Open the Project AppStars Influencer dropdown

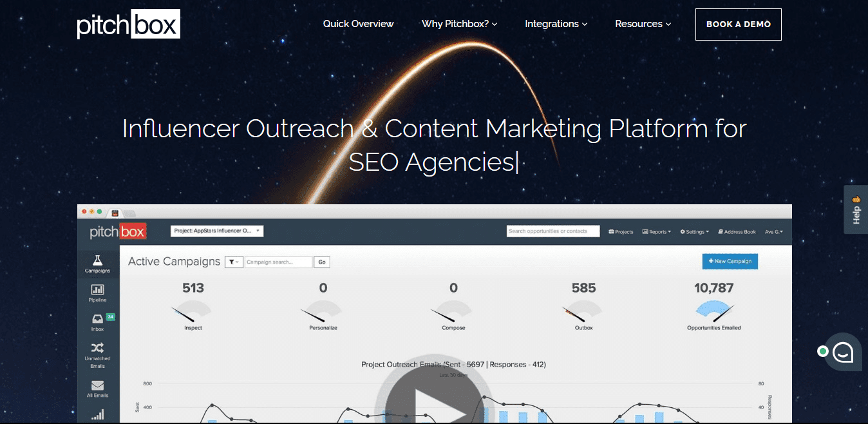click(x=217, y=231)
